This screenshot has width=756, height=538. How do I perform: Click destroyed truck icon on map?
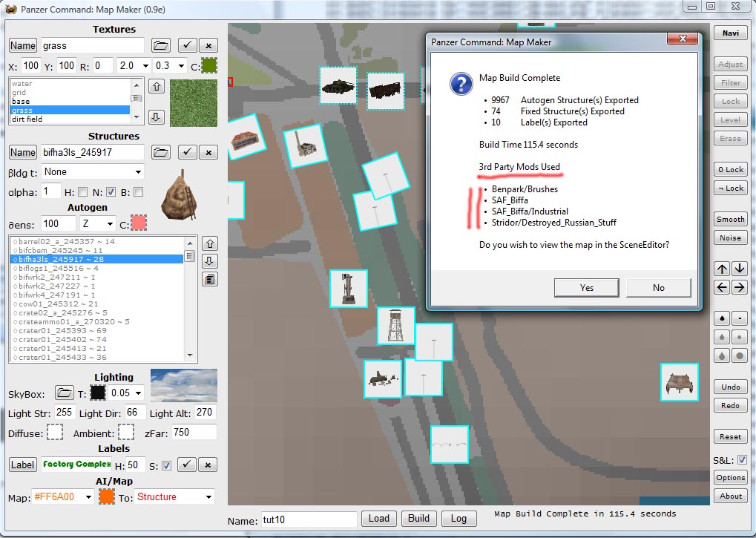[x=385, y=91]
